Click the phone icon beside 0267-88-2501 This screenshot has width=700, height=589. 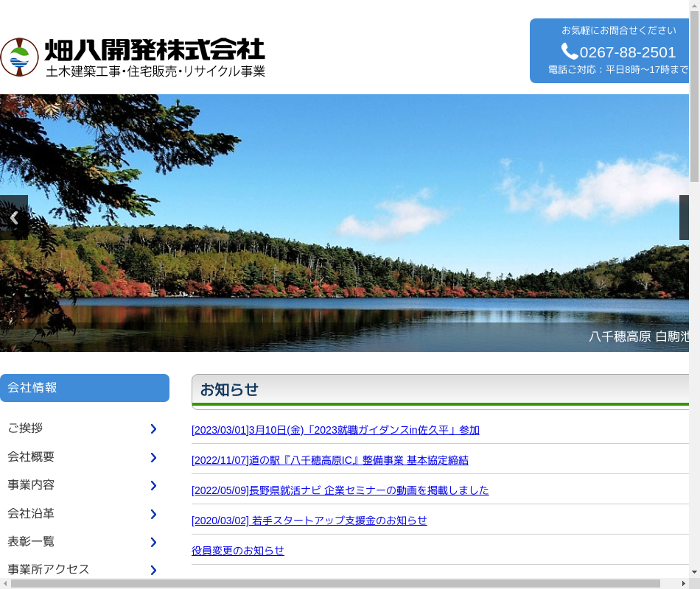570,52
